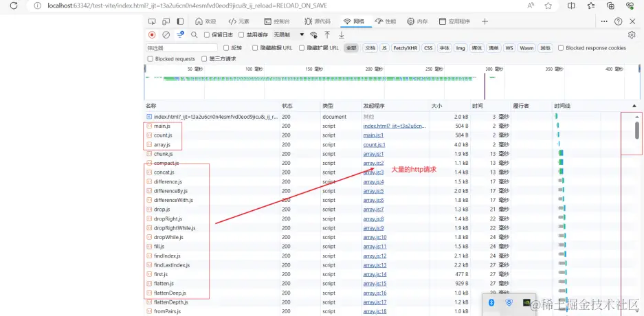Filter by Fetch/XHR request type

406,48
